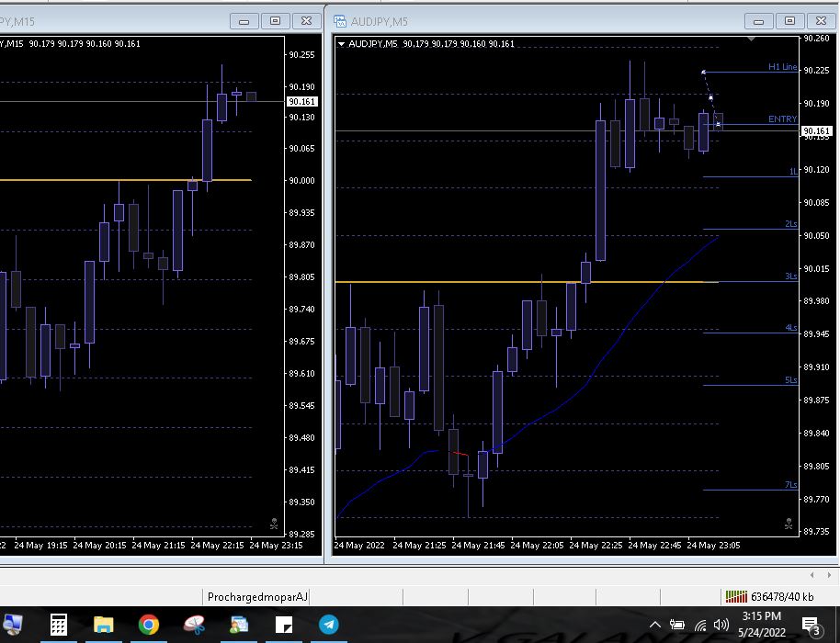The height and width of the screenshot is (643, 840).
Task: Select the 1L level label on the M5 chart
Action: click(793, 172)
